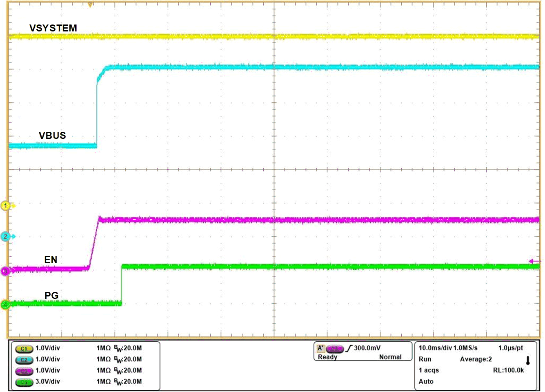Click the trigger source C3 badge
The height and width of the screenshot is (392, 545).
335,349
